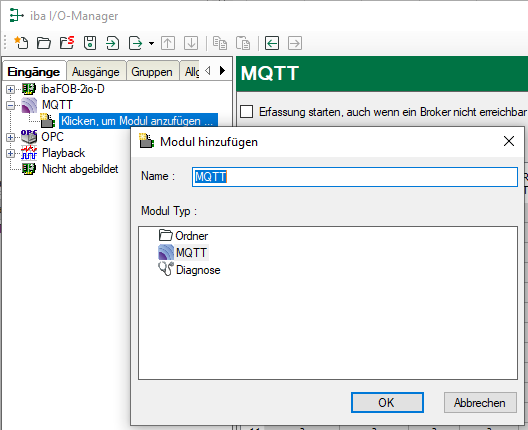Image resolution: width=528 pixels, height=430 pixels.
Task: Choose the Ordner module type
Action: [x=192, y=236]
